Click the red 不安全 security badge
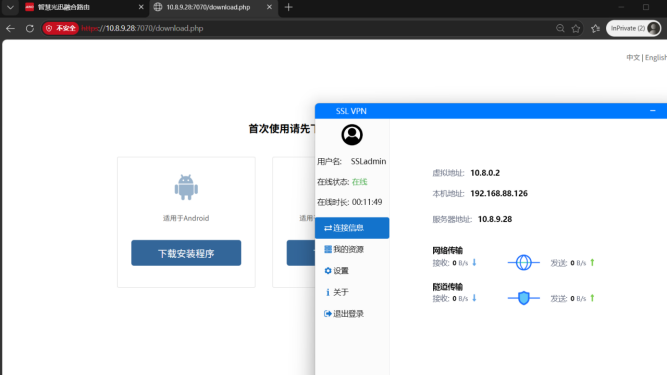Screen dimensions: 667x376 [x=60, y=28]
